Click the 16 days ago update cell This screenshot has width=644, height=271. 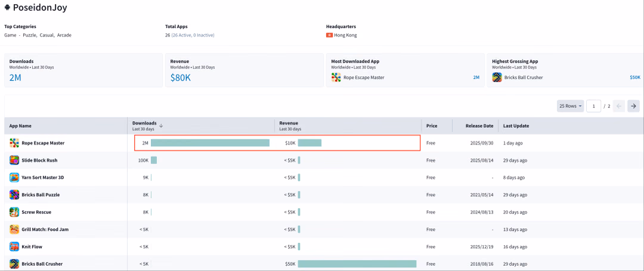(x=515, y=247)
